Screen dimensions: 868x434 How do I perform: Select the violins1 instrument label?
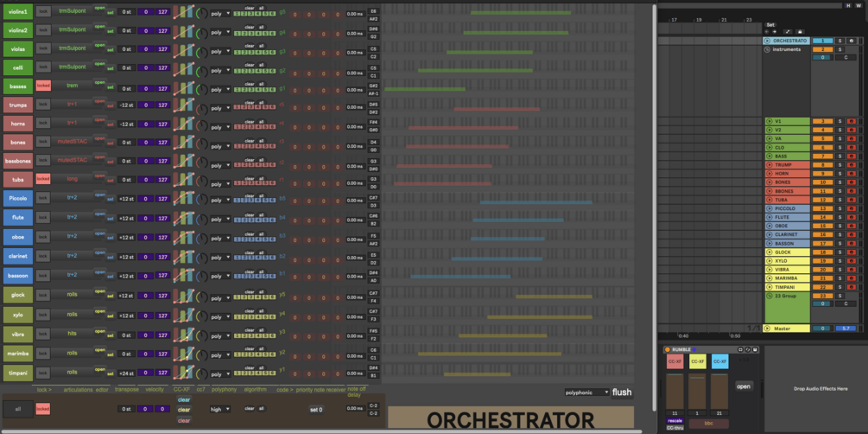18,11
